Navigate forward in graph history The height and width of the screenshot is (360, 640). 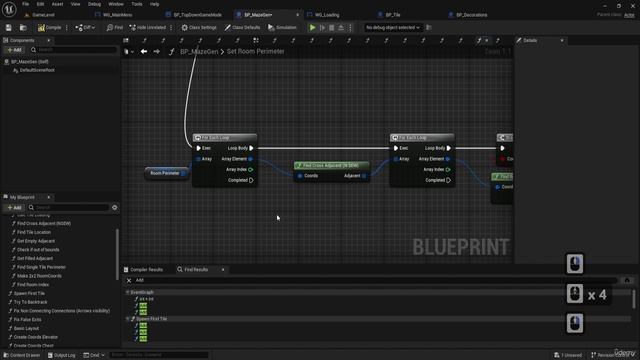[157, 51]
